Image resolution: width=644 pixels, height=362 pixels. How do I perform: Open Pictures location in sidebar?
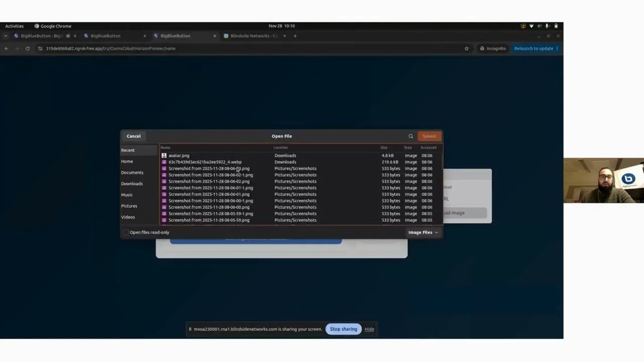[x=139, y=206]
